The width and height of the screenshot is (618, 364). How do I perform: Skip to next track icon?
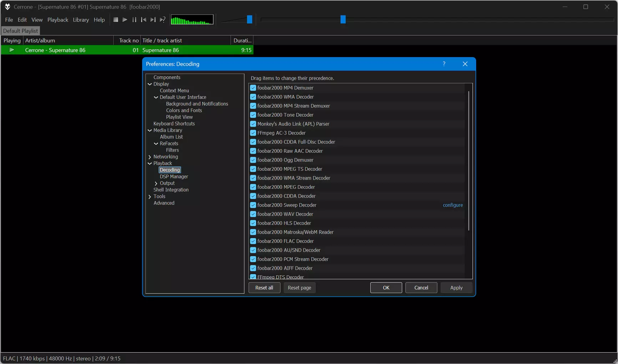click(x=153, y=20)
